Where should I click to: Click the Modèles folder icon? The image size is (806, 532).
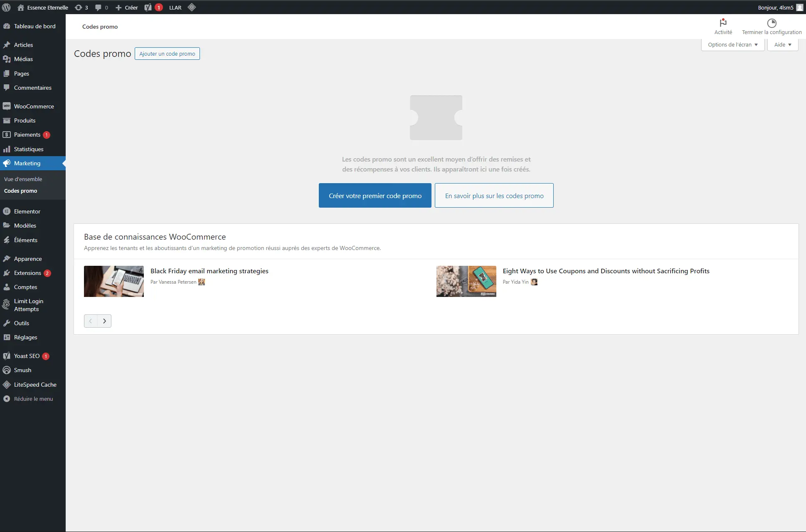[7, 226]
